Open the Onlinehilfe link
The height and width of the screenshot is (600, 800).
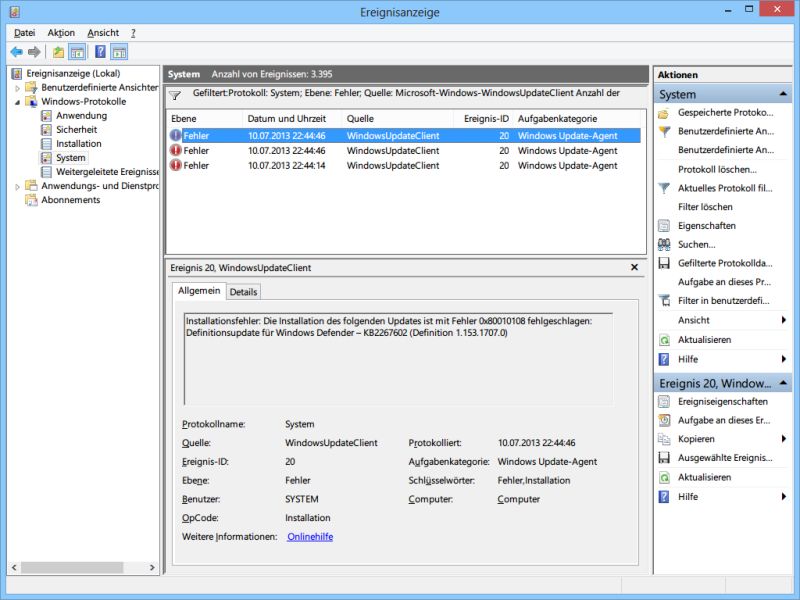[310, 537]
